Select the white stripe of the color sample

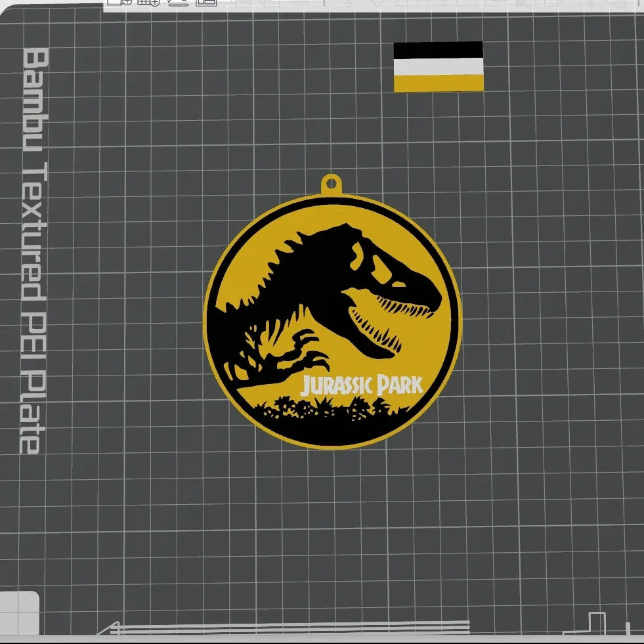click(x=438, y=66)
